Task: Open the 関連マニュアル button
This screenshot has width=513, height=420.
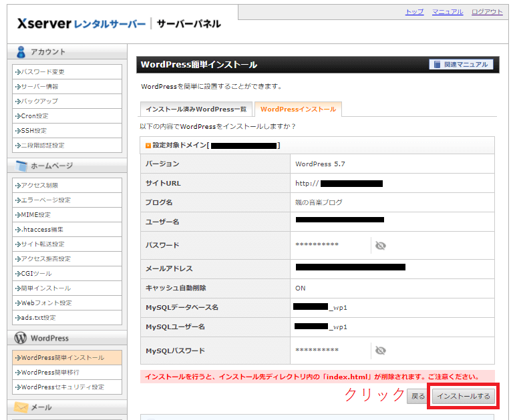Action: pos(461,65)
